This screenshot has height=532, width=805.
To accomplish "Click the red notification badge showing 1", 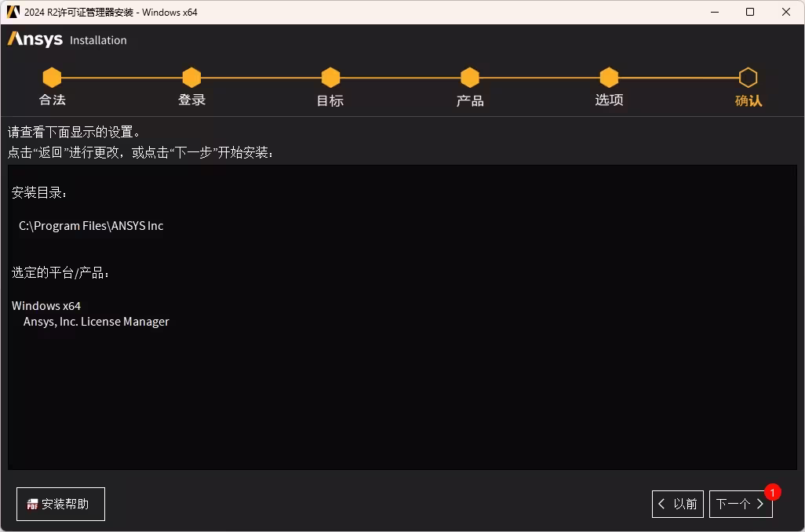I will coord(772,493).
